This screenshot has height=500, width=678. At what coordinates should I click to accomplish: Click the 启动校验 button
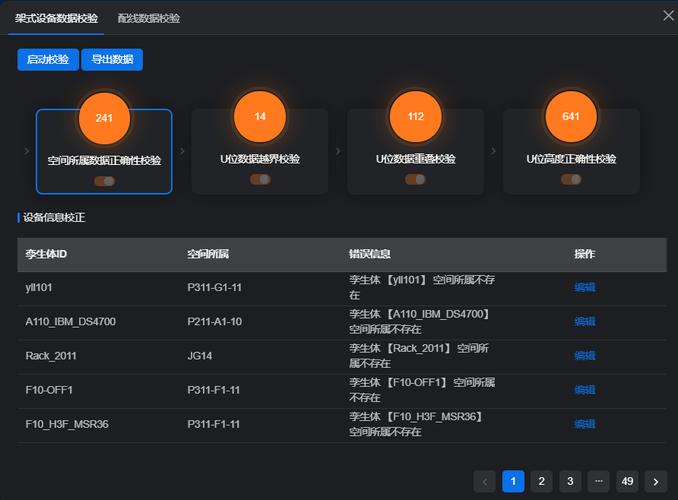point(48,59)
